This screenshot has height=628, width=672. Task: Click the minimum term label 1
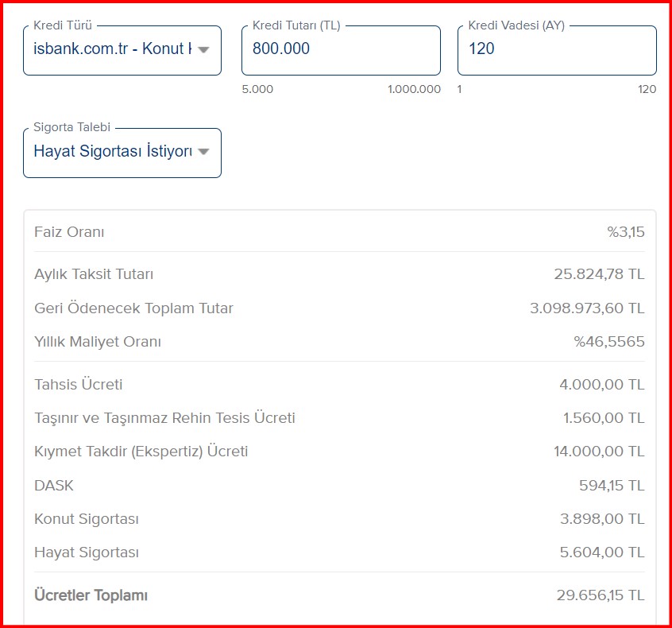459,89
